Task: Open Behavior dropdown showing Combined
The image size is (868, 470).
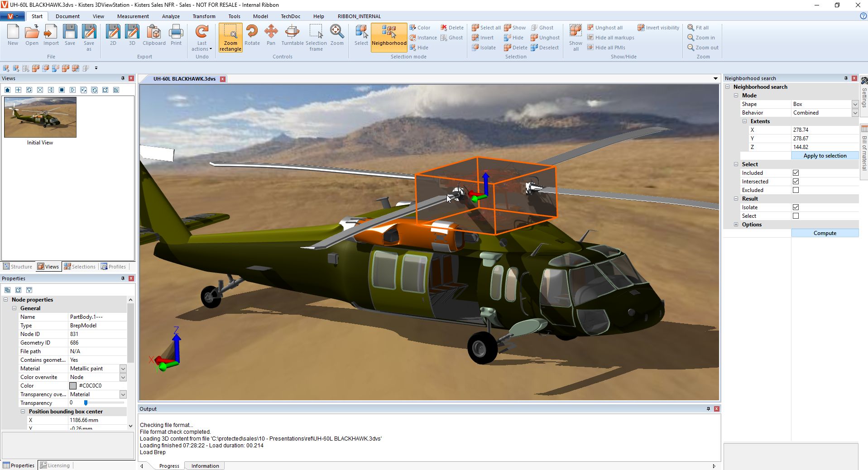Action: coord(855,113)
